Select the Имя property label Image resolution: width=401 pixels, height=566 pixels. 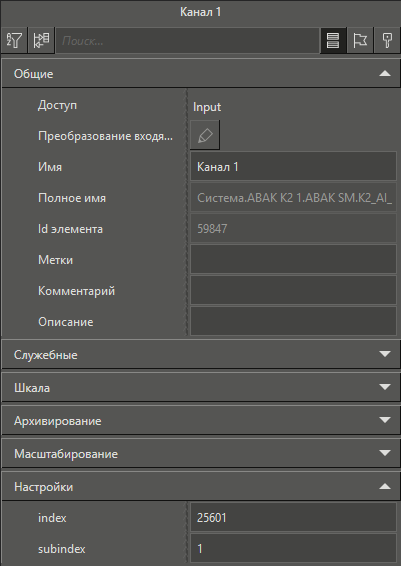(50, 167)
